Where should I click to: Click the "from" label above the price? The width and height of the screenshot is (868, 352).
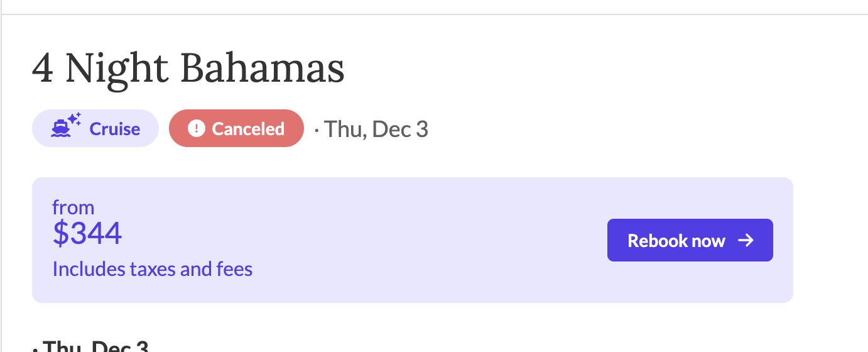point(73,207)
